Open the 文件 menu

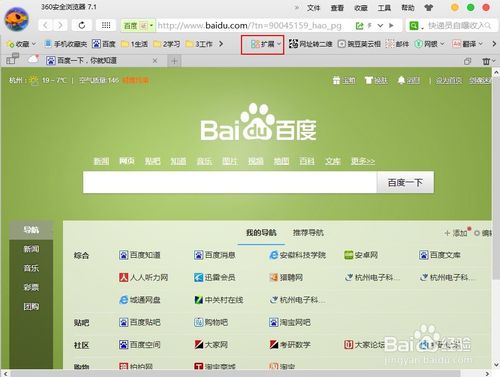point(313,8)
